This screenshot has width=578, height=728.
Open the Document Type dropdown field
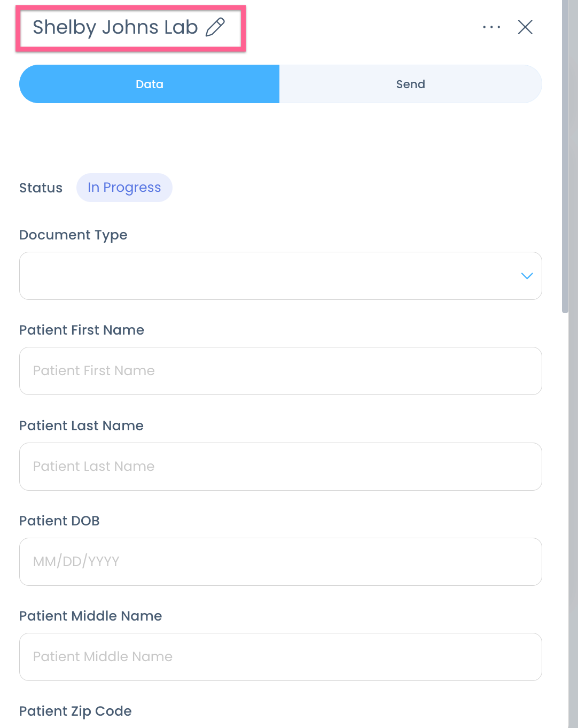[x=267, y=276]
